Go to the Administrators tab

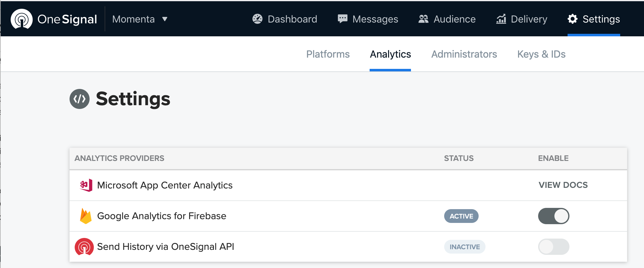tap(464, 54)
